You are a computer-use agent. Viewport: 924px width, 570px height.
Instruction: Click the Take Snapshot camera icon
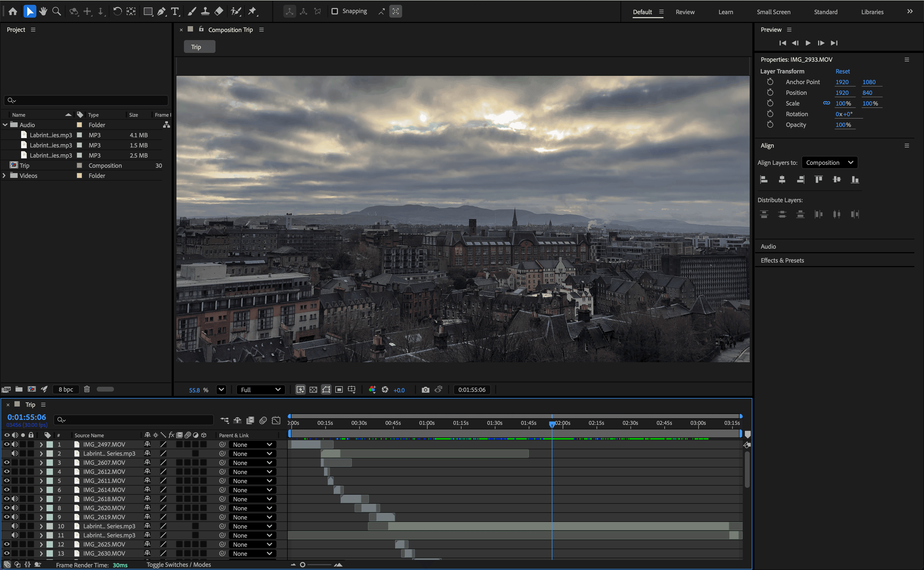tap(425, 390)
